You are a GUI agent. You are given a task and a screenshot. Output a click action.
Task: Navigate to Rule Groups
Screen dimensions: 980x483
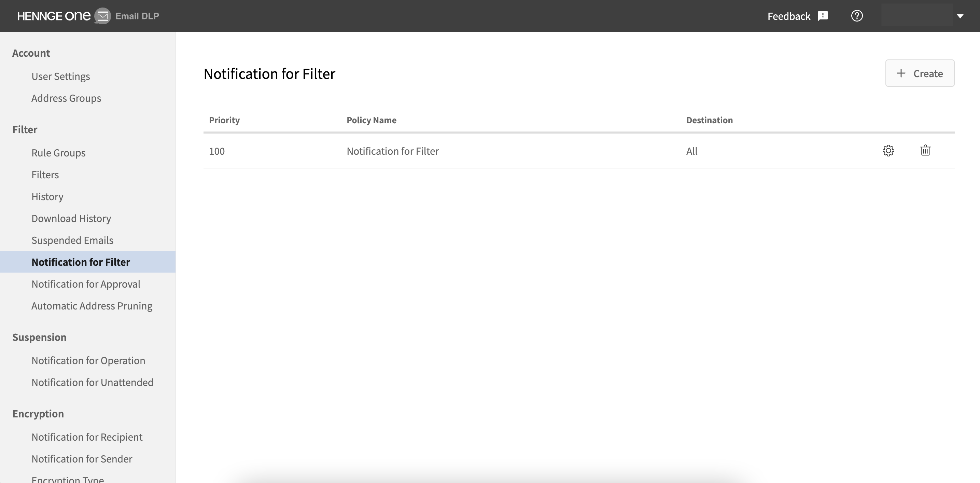click(58, 153)
